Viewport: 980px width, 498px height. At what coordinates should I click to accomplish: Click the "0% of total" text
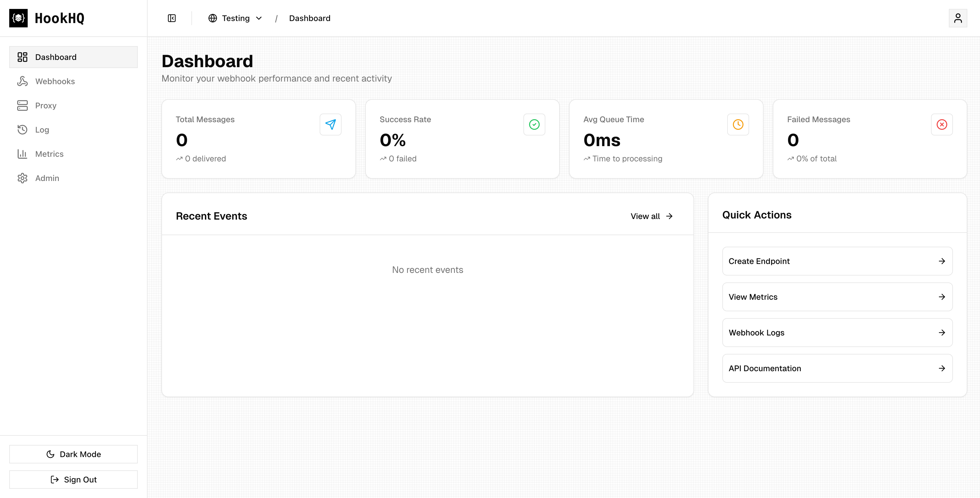[x=816, y=159]
